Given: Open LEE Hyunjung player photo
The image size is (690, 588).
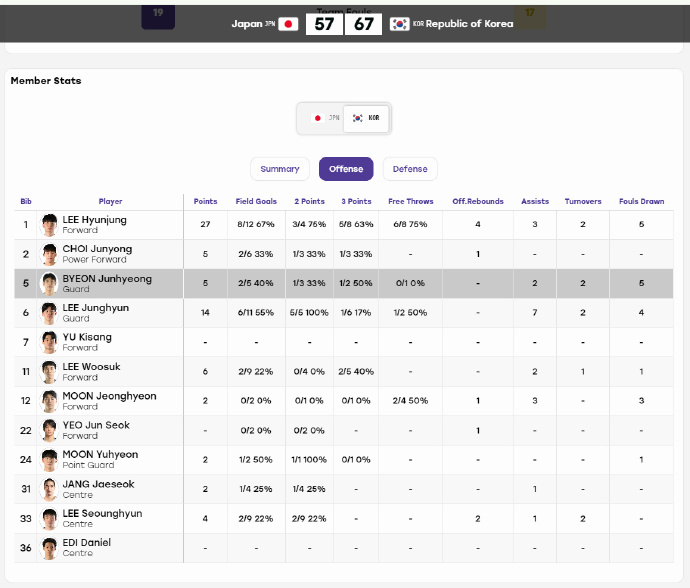Looking at the screenshot, I should 49,225.
